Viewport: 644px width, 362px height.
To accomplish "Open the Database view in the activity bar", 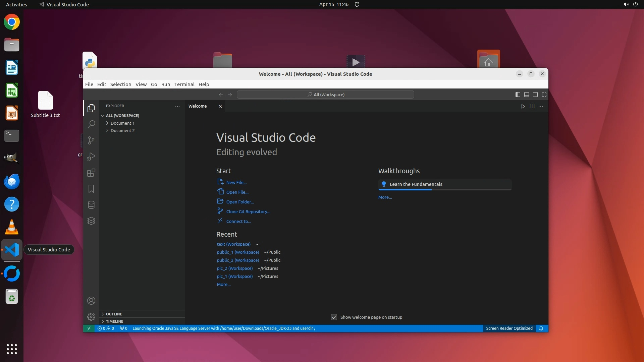I will click(91, 205).
